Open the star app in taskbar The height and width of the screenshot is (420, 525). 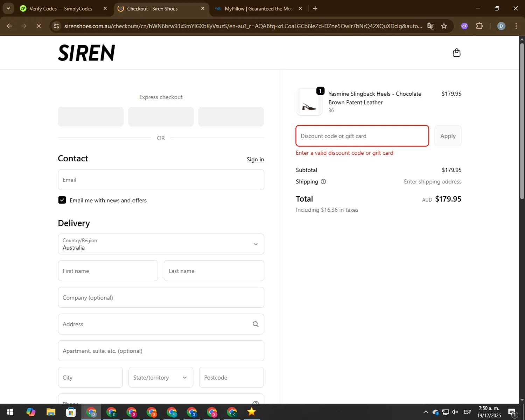click(251, 412)
